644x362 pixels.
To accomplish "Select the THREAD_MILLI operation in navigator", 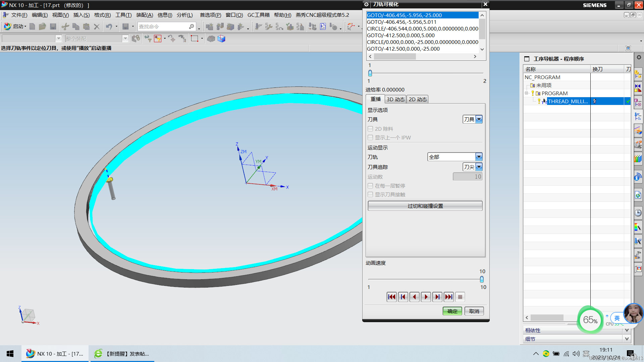I will [x=567, y=101].
